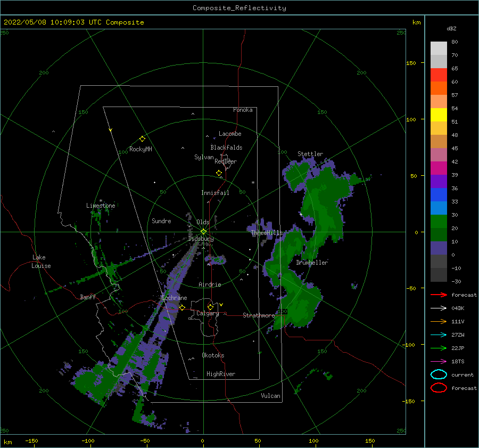
Task: Click the dBZ legend heading
Action: point(451,28)
